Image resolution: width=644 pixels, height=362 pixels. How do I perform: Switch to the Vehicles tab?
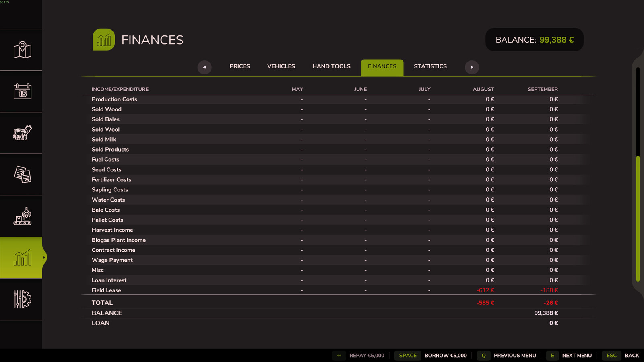(x=281, y=66)
